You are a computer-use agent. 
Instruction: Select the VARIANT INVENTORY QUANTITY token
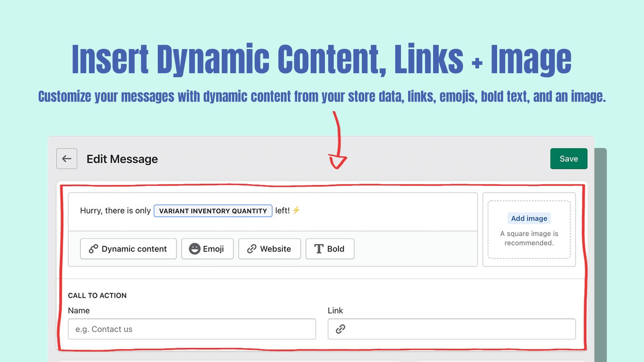pyautogui.click(x=213, y=210)
